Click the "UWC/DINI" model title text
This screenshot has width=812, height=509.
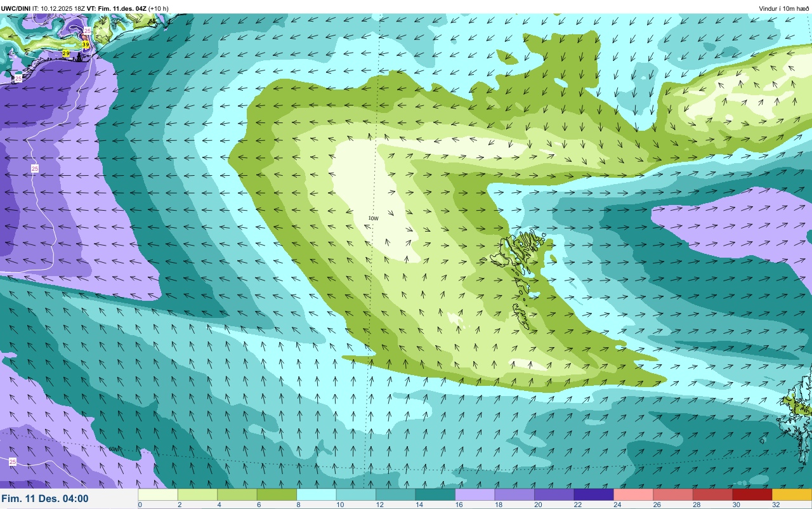[16, 8]
